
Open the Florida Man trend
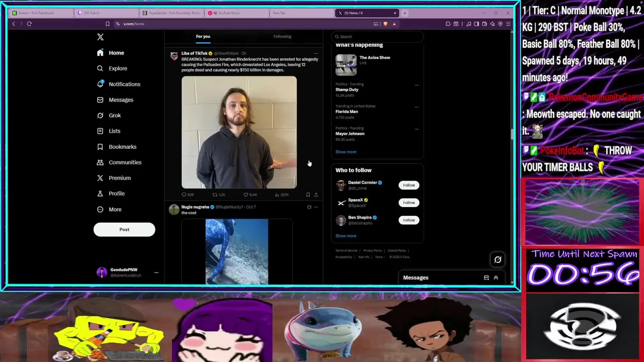pyautogui.click(x=347, y=112)
